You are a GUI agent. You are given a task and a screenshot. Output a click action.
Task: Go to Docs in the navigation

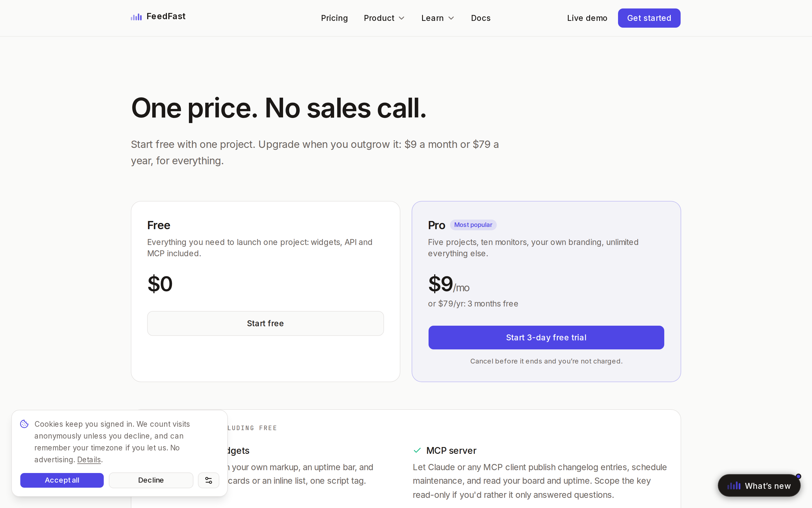[x=480, y=18]
